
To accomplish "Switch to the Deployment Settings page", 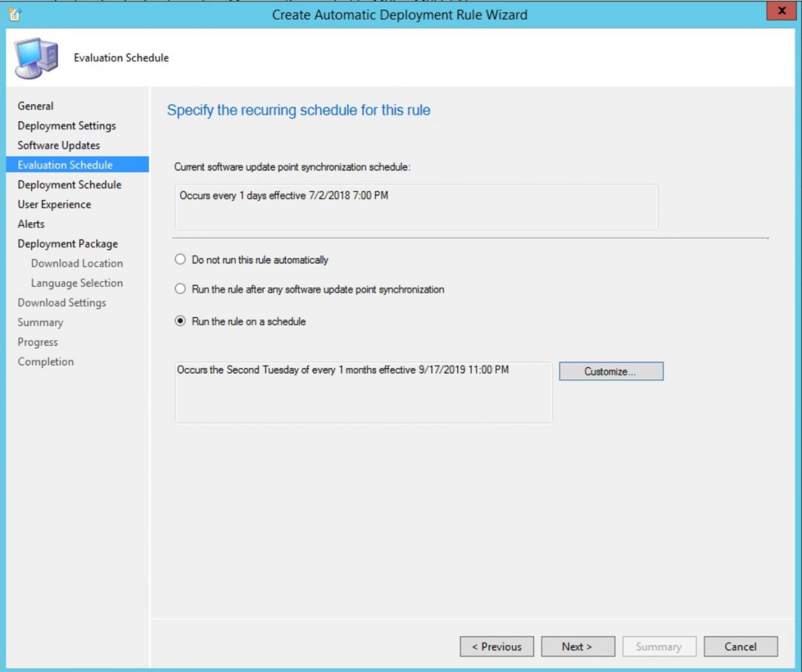I will click(x=67, y=126).
